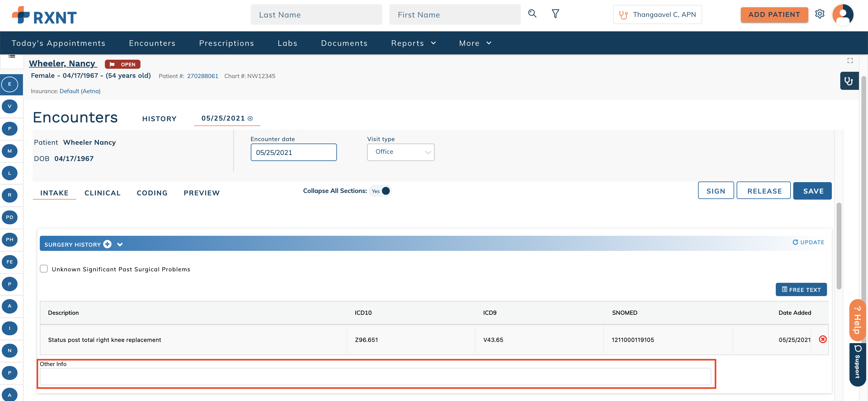Screen dimensions: 868x401
Task: Select the PD sidebar circle
Action: tap(9, 217)
